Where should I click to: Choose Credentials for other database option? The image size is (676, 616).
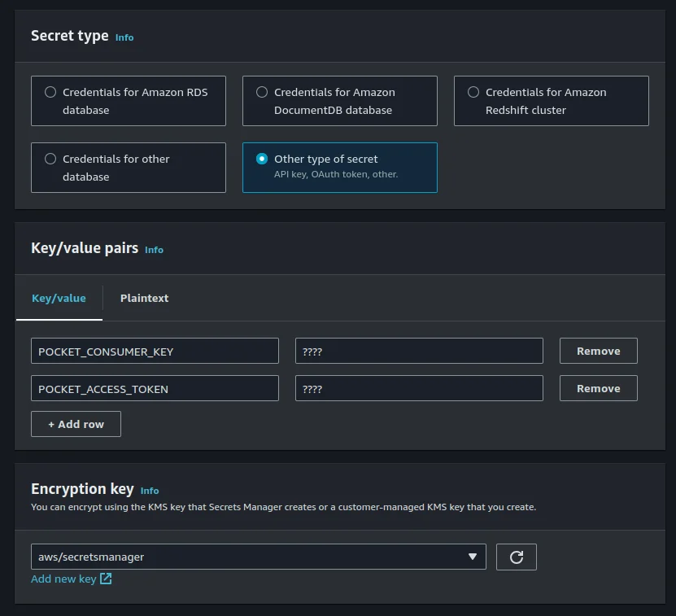point(50,159)
